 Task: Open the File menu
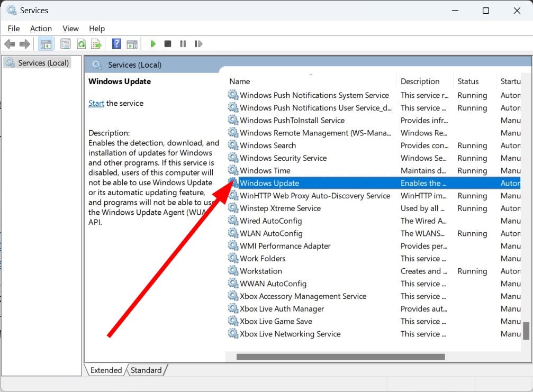14,29
